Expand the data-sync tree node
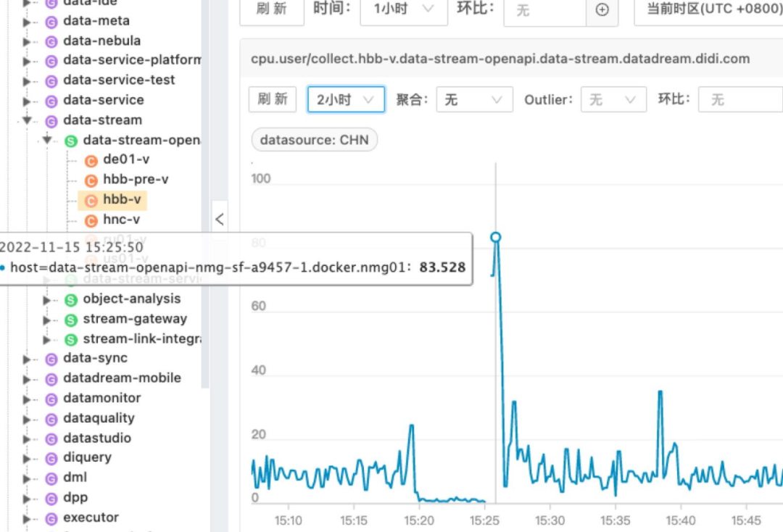The width and height of the screenshot is (783, 532). 27,359
